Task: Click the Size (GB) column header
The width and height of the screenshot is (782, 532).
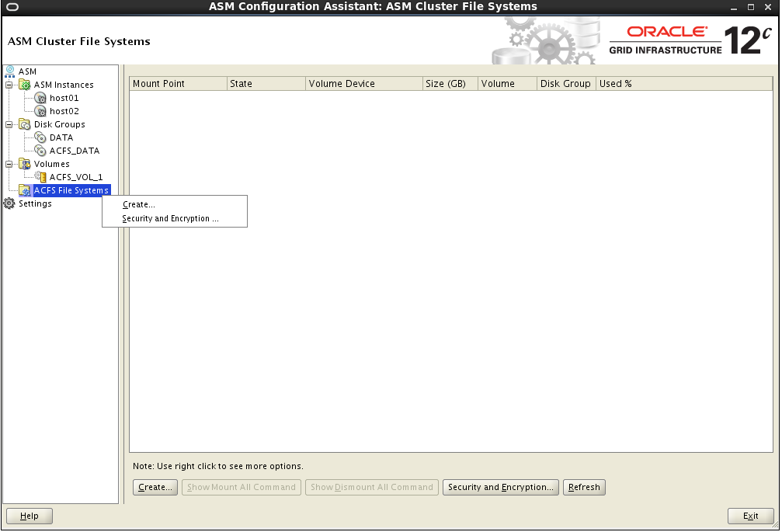Action: pyautogui.click(x=450, y=84)
